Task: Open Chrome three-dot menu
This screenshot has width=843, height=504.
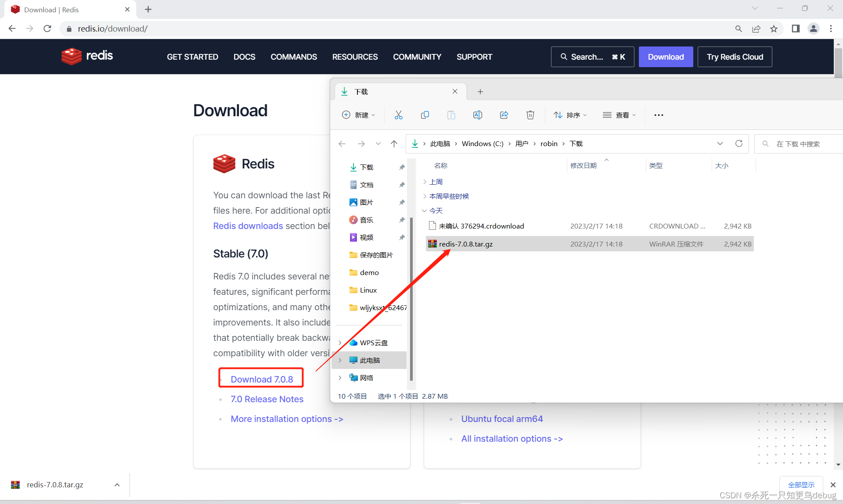Action: (831, 29)
